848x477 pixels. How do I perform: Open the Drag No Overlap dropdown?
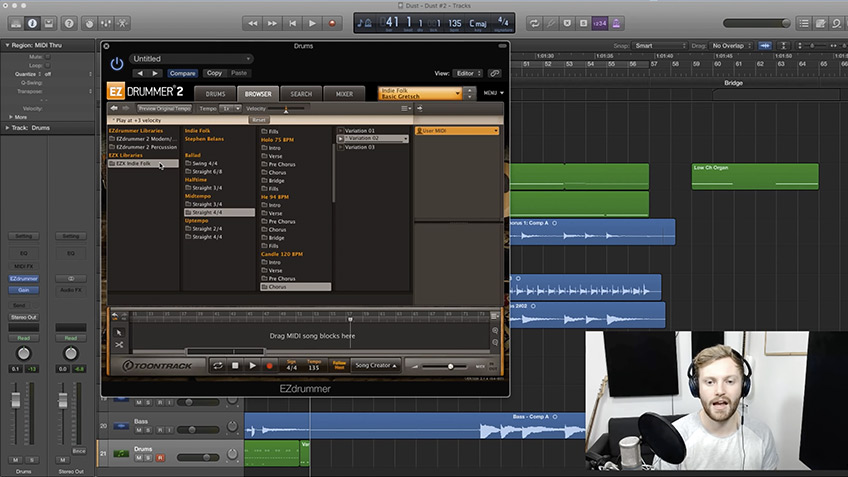[731, 45]
